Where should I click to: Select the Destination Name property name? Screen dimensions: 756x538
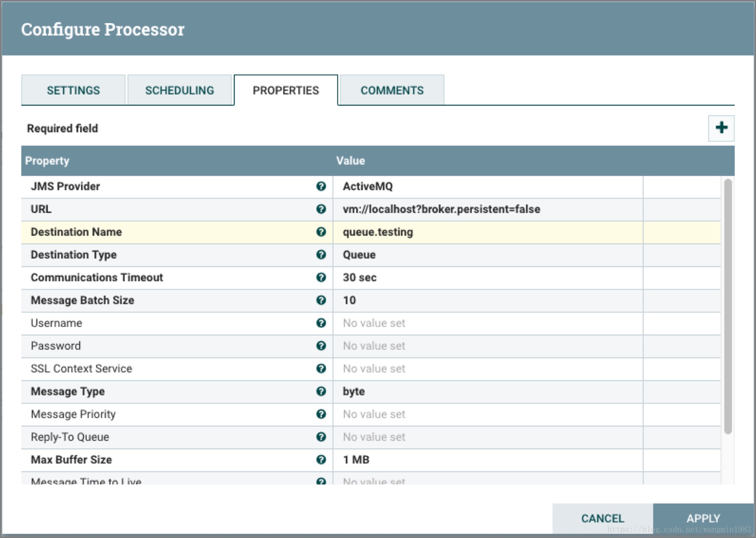click(76, 232)
